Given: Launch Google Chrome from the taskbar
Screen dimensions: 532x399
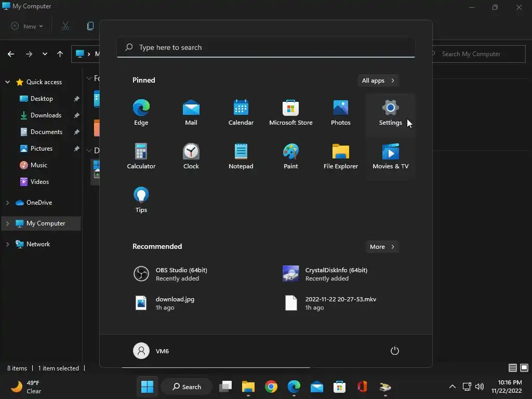Looking at the screenshot, I should 271,387.
